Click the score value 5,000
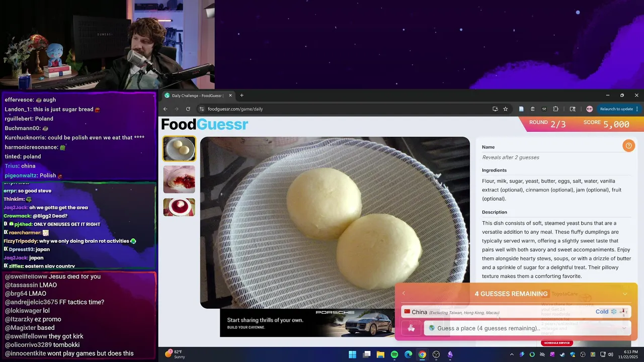Image resolution: width=644 pixels, height=362 pixels. tap(616, 124)
